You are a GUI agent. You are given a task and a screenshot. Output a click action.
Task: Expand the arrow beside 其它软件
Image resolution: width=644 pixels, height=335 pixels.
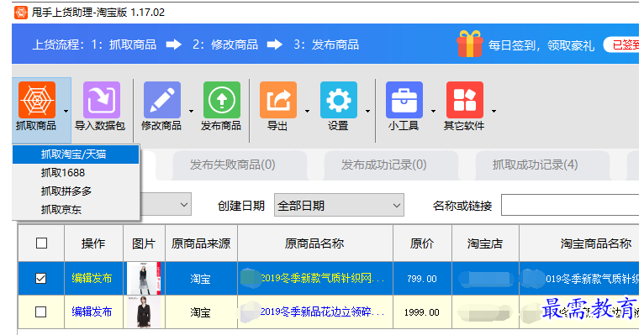[x=494, y=111]
